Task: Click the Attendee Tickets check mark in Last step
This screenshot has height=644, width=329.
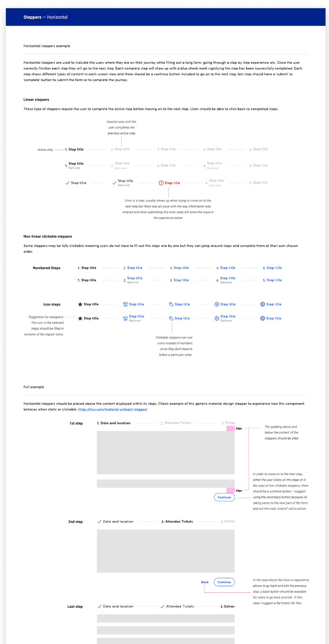Action: pos(162,606)
